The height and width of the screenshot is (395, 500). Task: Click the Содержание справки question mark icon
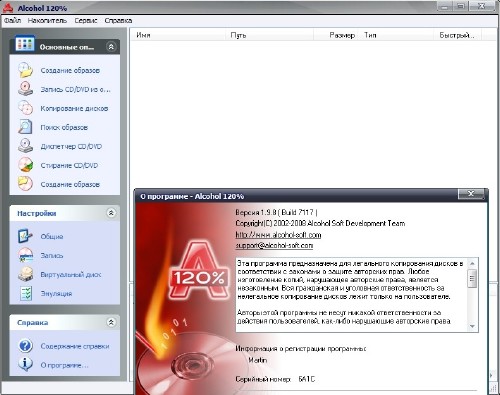[x=25, y=346]
